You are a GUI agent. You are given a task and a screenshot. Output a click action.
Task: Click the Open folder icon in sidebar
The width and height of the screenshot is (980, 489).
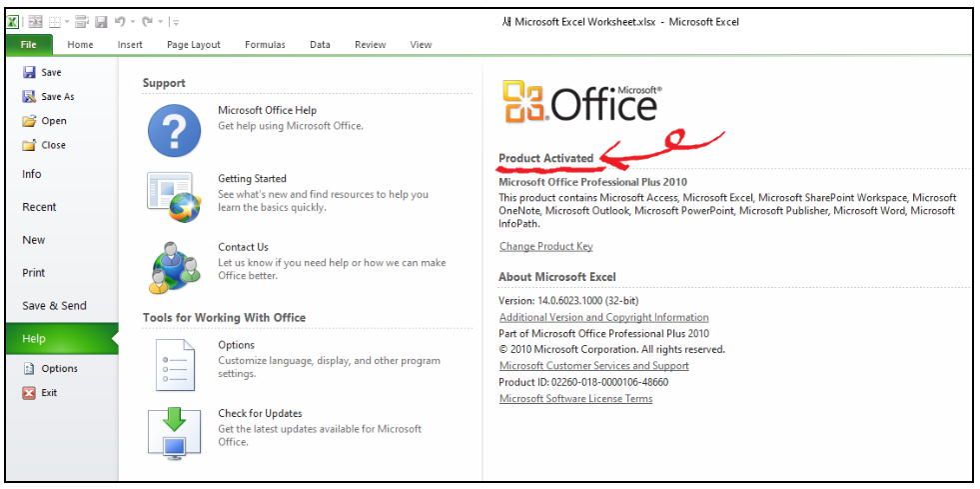pyautogui.click(x=29, y=121)
